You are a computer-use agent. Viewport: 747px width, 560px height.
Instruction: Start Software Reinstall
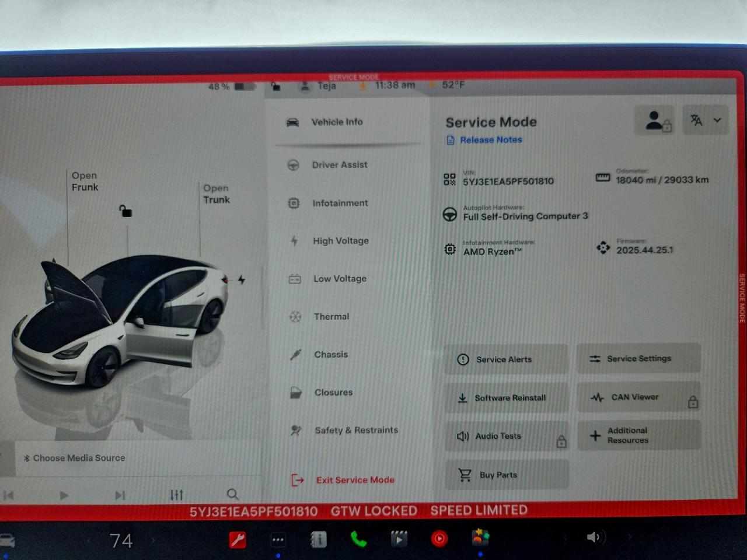coord(505,398)
